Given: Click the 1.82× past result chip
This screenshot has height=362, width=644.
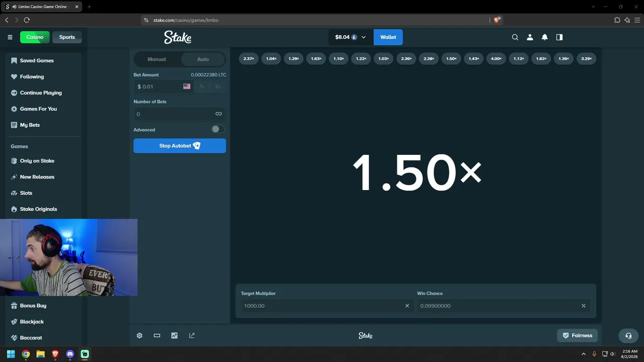Looking at the screenshot, I should pos(541,59).
